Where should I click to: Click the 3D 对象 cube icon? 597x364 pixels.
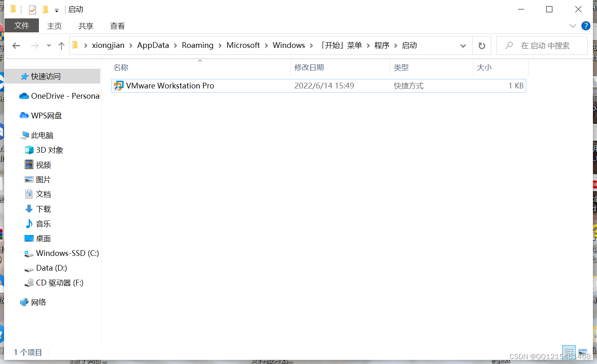tap(29, 150)
